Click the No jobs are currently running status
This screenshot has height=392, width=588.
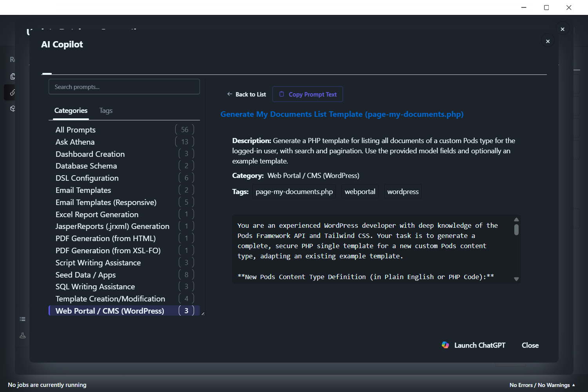click(47, 385)
